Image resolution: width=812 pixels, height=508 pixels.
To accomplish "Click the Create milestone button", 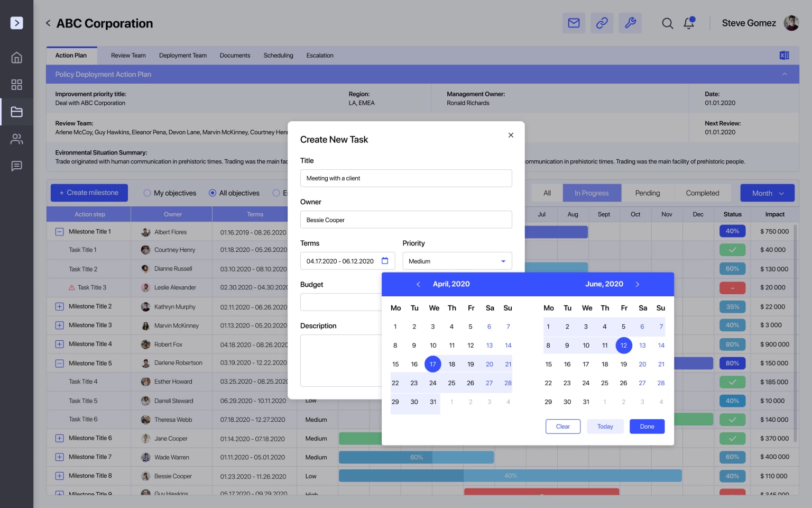I will tap(89, 192).
